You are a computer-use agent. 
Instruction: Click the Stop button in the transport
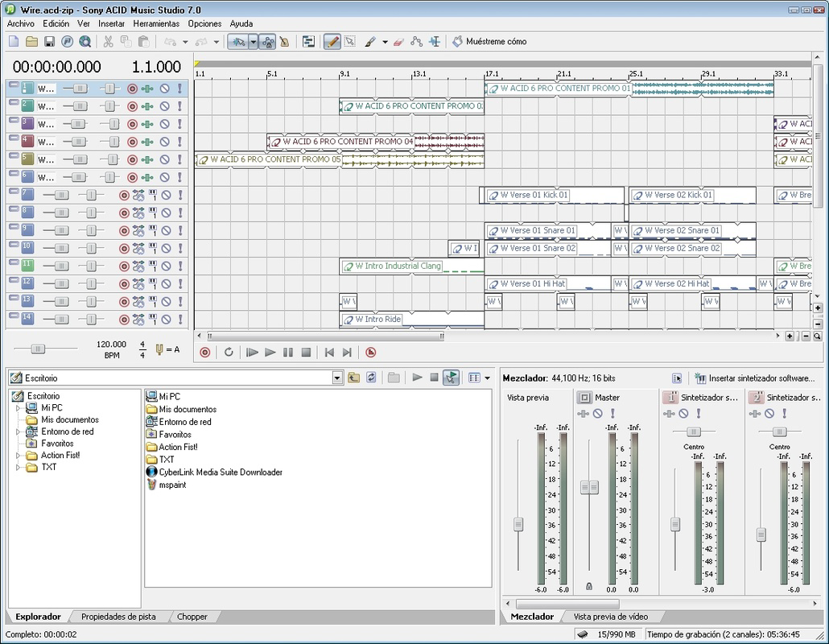click(306, 352)
